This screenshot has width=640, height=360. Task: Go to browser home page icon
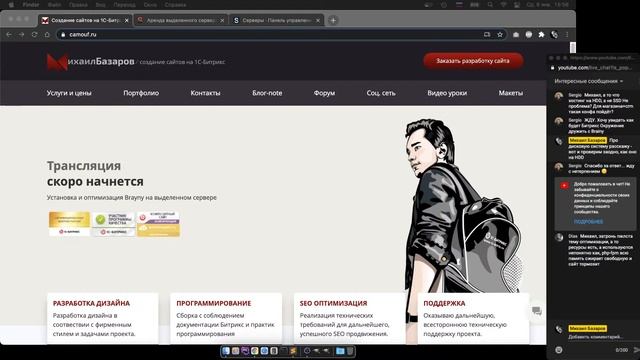point(47,35)
